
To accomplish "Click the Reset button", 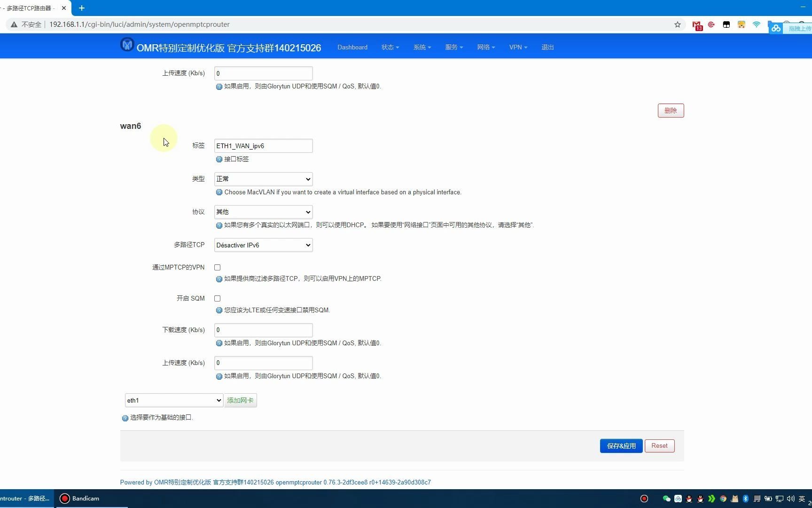I will click(x=659, y=446).
